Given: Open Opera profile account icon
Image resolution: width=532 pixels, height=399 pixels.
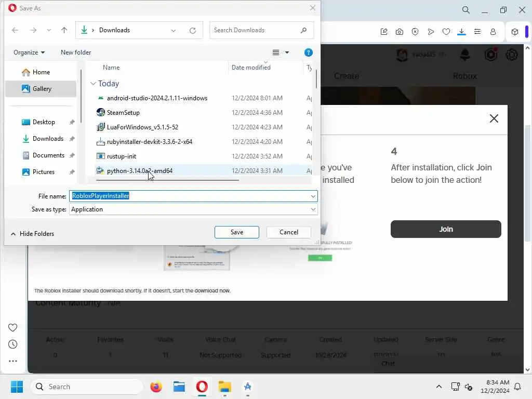Looking at the screenshot, I should tap(493, 32).
